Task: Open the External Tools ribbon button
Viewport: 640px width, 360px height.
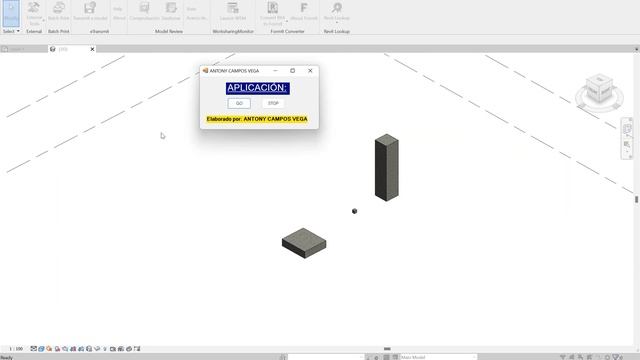Action: (x=34, y=13)
